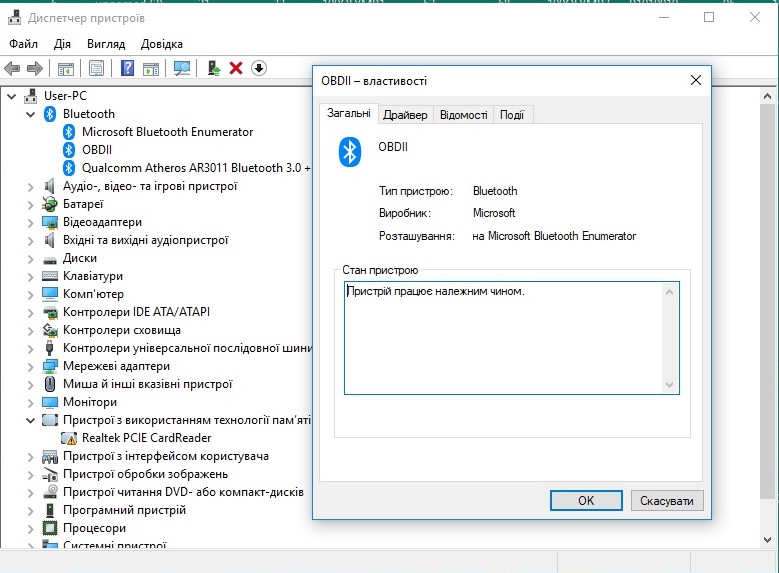The height and width of the screenshot is (573, 779).
Task: Click the OK button
Action: [x=586, y=500]
